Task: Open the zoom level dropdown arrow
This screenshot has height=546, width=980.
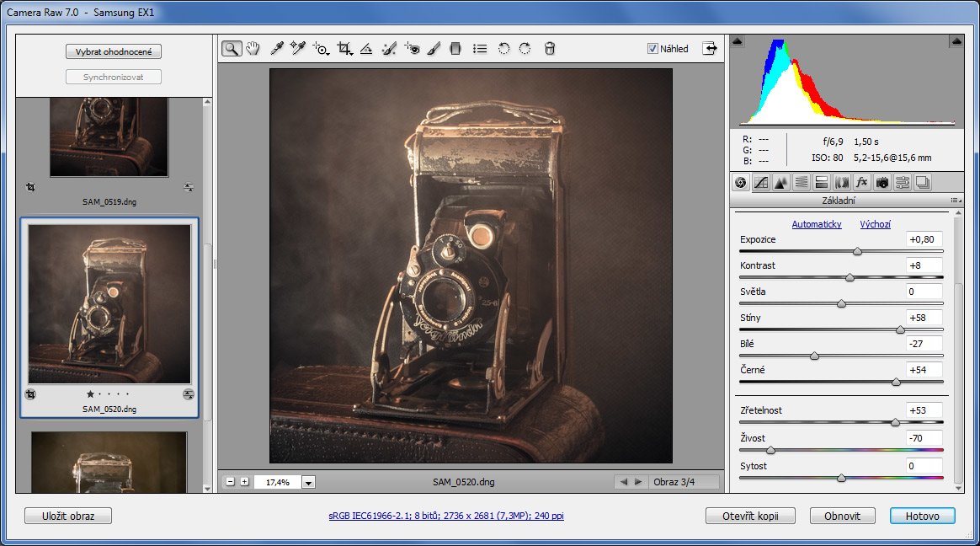Action: point(308,482)
